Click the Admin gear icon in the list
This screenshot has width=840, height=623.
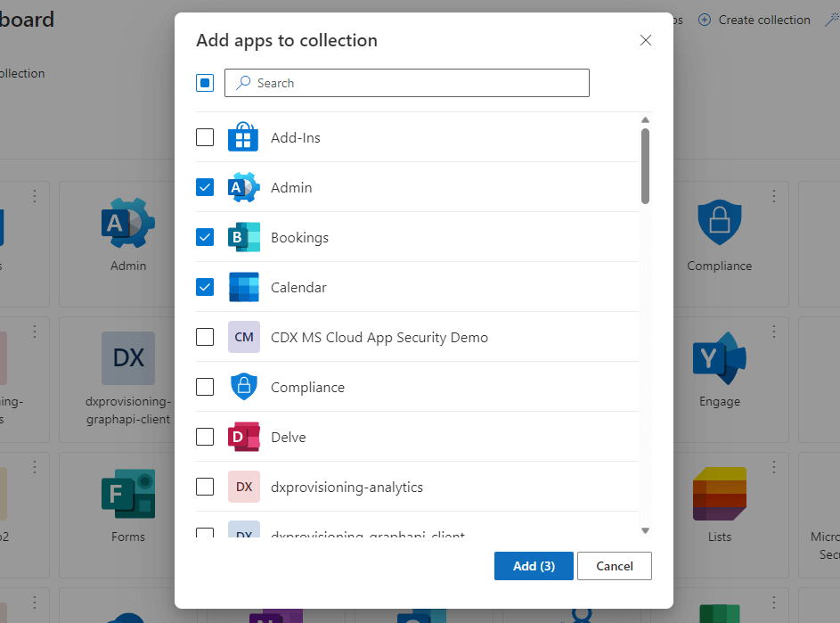click(244, 187)
